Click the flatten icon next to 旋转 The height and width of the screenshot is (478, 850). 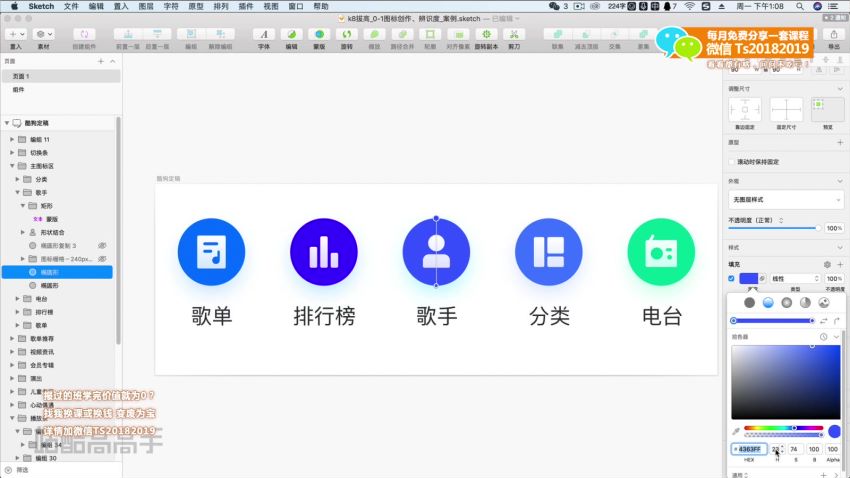pos(374,34)
